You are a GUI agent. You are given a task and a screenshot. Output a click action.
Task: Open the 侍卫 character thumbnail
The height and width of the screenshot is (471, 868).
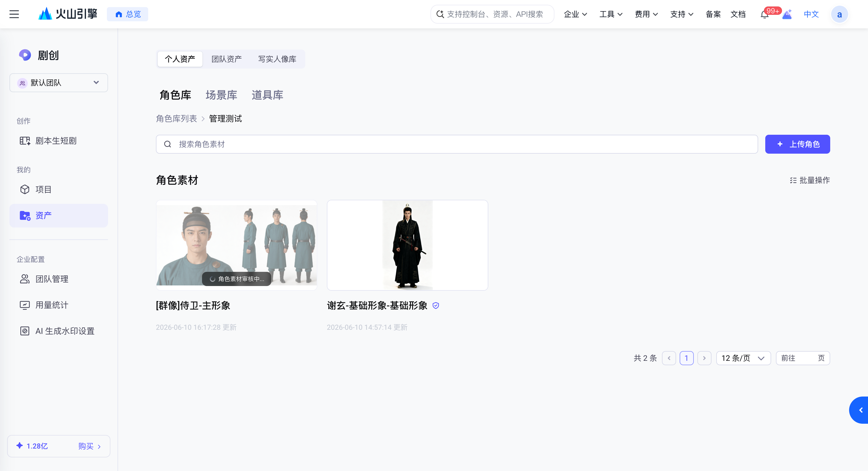tap(236, 245)
